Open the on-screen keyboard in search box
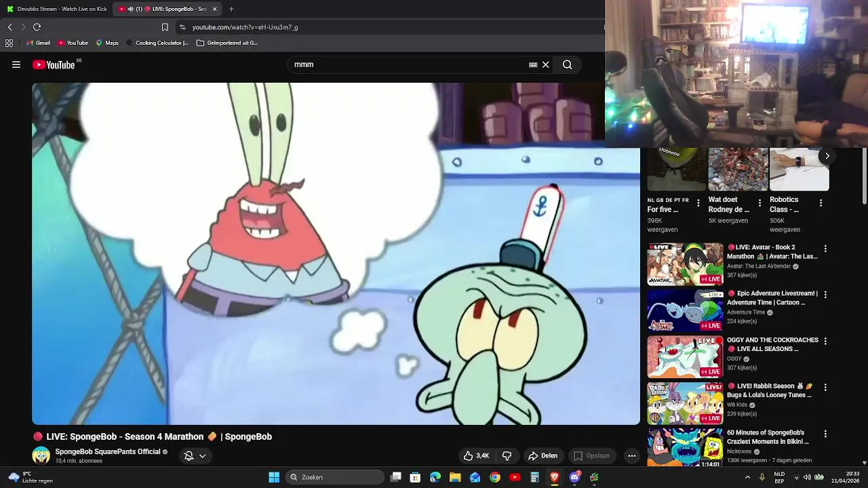 click(x=533, y=65)
